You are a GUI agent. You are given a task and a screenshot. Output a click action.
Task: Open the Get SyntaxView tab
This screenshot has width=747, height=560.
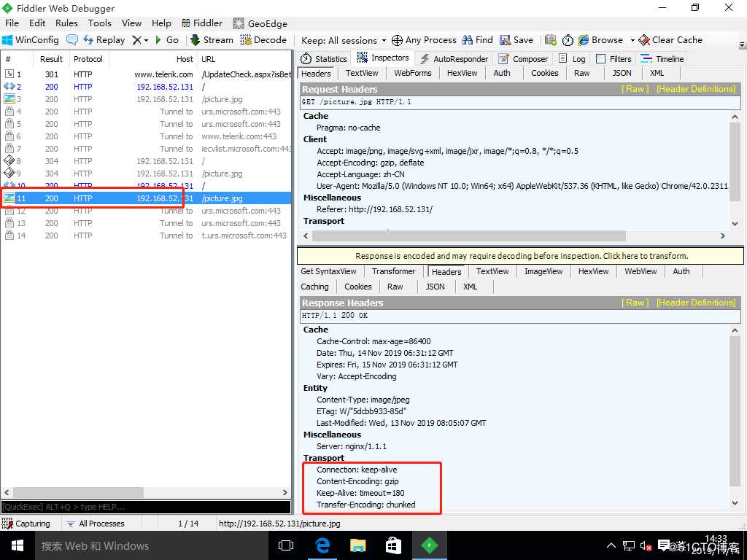click(329, 271)
